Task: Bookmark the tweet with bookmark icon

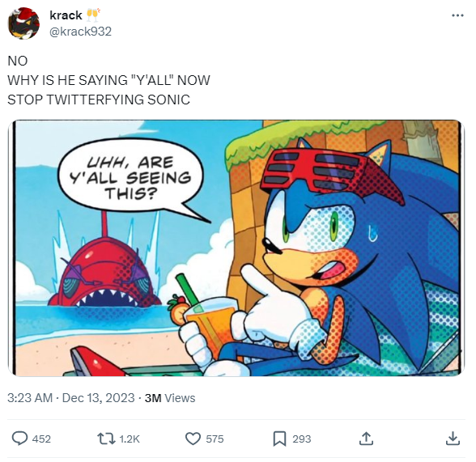Action: click(x=279, y=439)
